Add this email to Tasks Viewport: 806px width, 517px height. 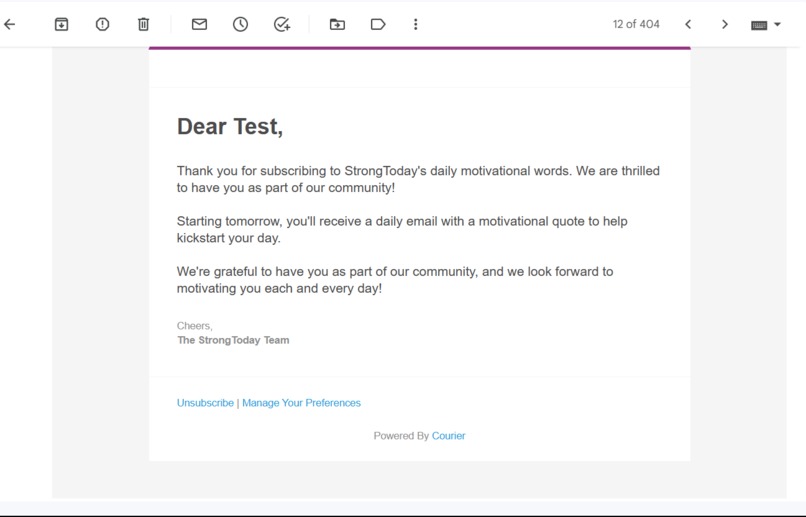pos(282,24)
